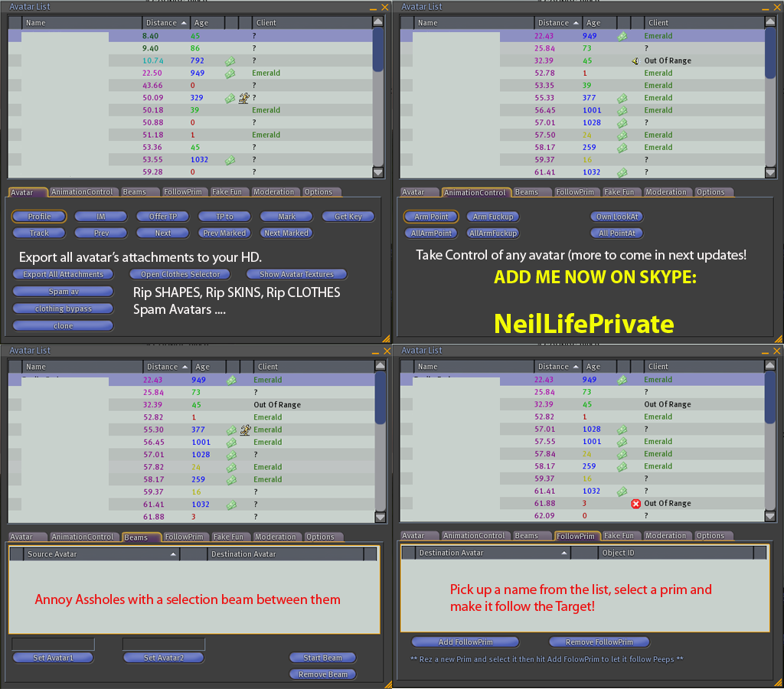Toggle the Source Avatar column sort arrow
Image resolution: width=784 pixels, height=689 pixels.
172,554
